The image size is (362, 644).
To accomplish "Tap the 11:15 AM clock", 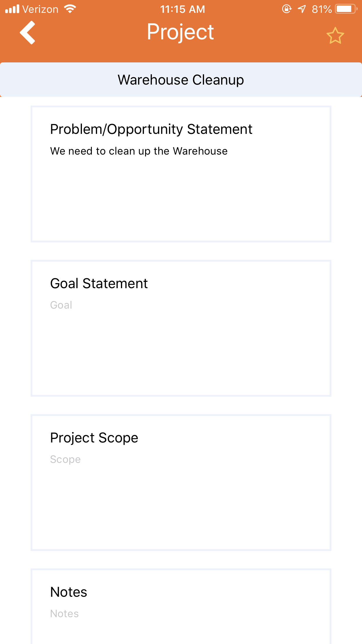I will tap(182, 9).
